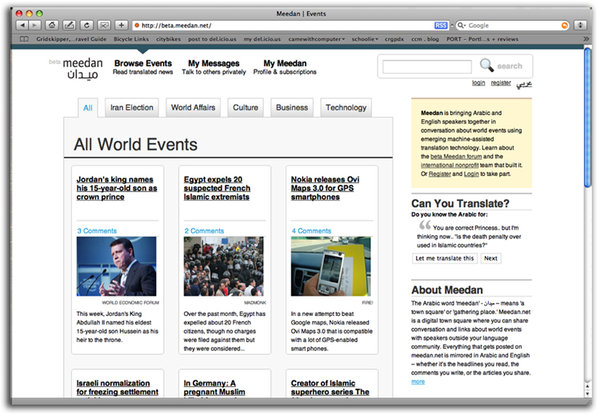Click the Login link in yellow box
Viewport: 600px width, 415px height.
(x=471, y=174)
